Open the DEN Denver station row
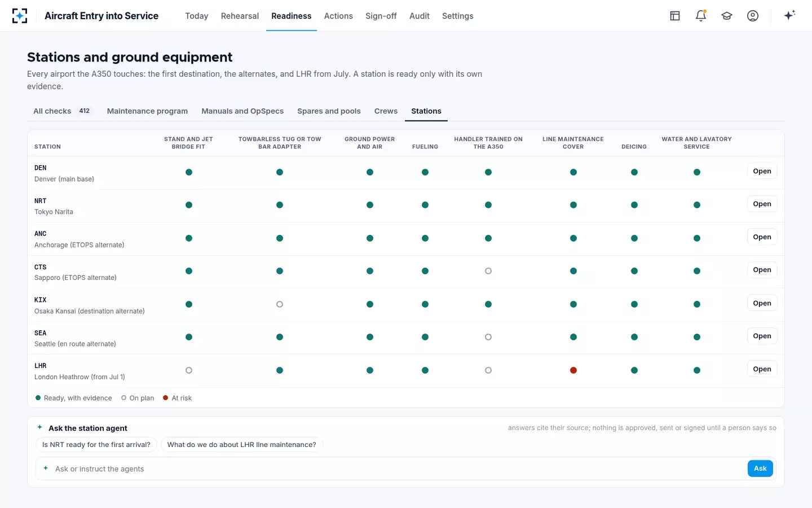This screenshot has height=508, width=812. click(762, 171)
